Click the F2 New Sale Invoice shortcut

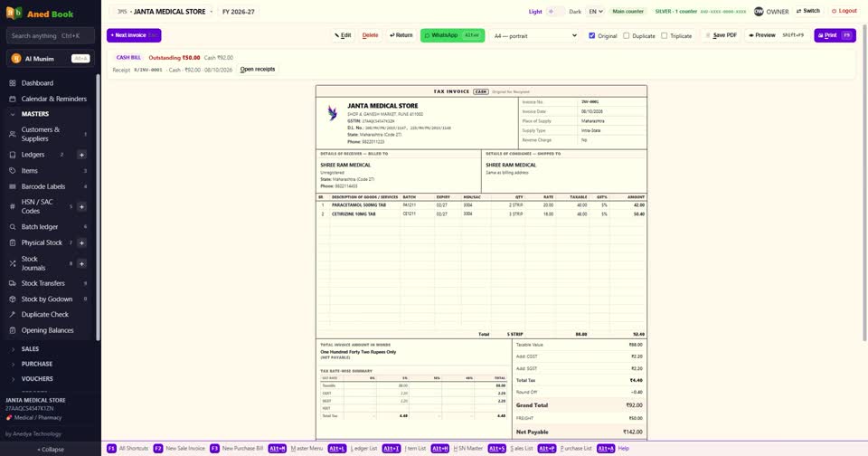point(179,448)
